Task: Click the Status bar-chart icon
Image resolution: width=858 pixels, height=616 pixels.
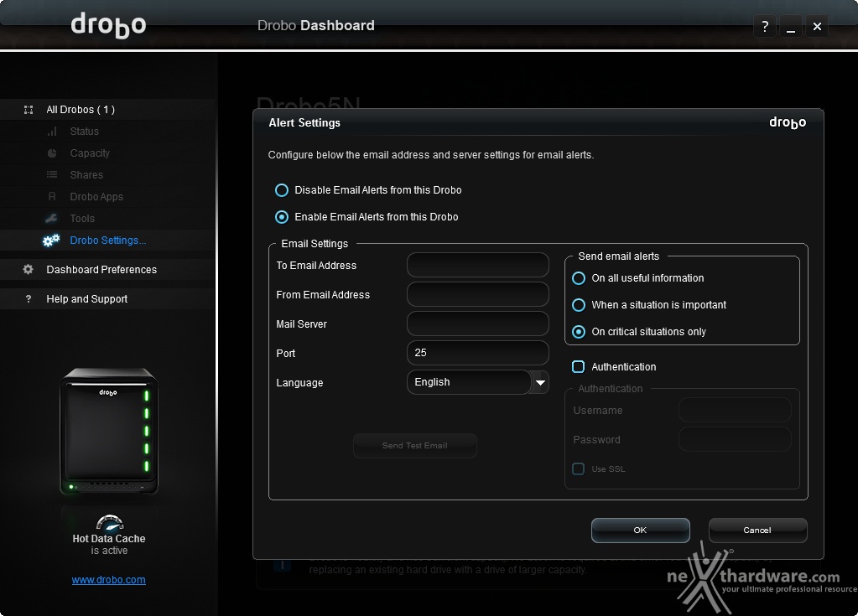Action: [52, 132]
